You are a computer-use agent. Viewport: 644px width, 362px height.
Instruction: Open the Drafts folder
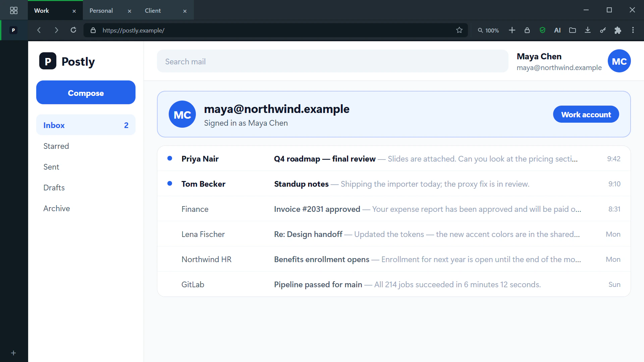point(86,187)
